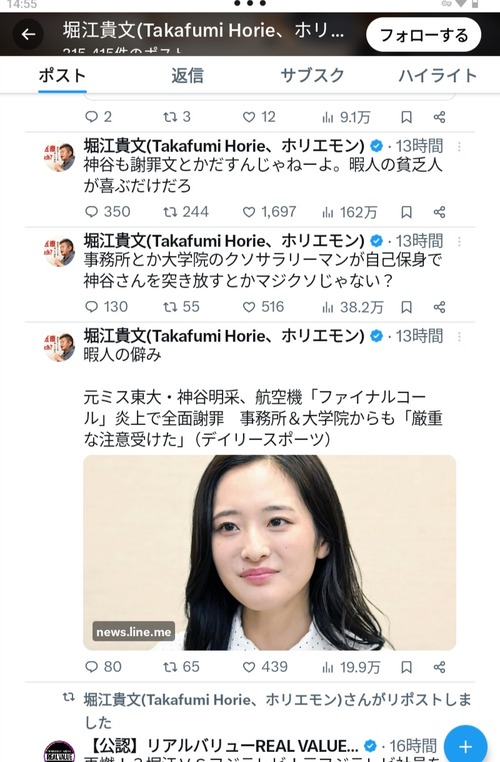Reply to the post with 350 comments
Image resolution: width=500 pixels, height=762 pixels.
[107, 212]
